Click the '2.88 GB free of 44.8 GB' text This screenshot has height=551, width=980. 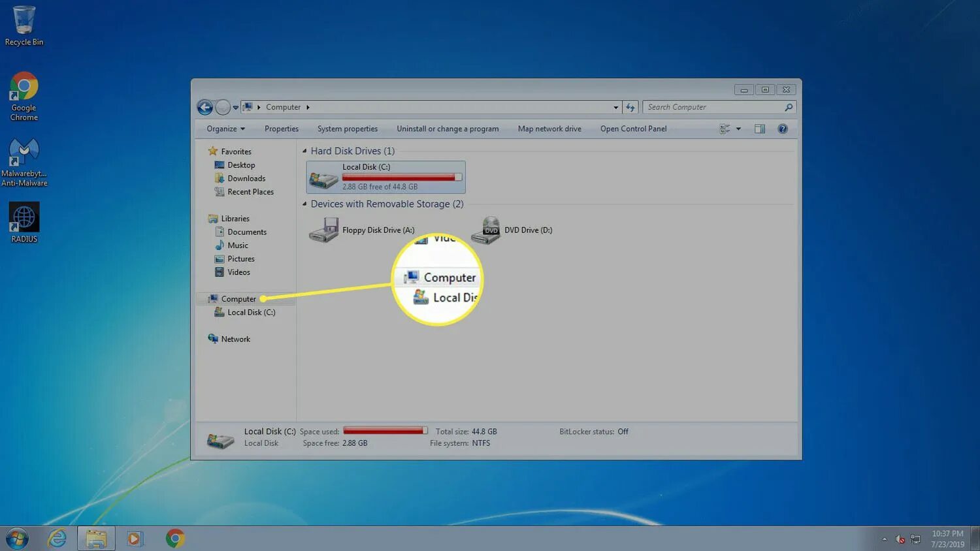(x=380, y=187)
